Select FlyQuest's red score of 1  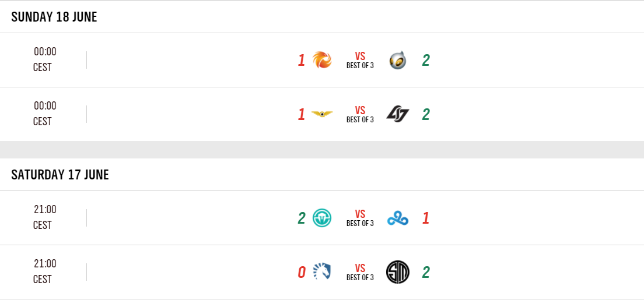click(302, 115)
